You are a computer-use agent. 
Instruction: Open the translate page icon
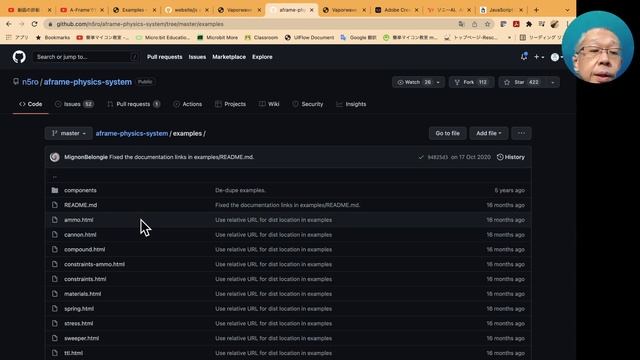pos(462,24)
